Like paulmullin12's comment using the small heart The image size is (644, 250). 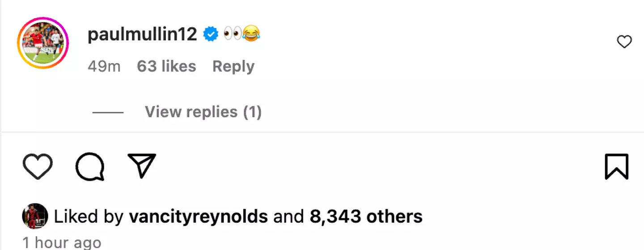(624, 42)
